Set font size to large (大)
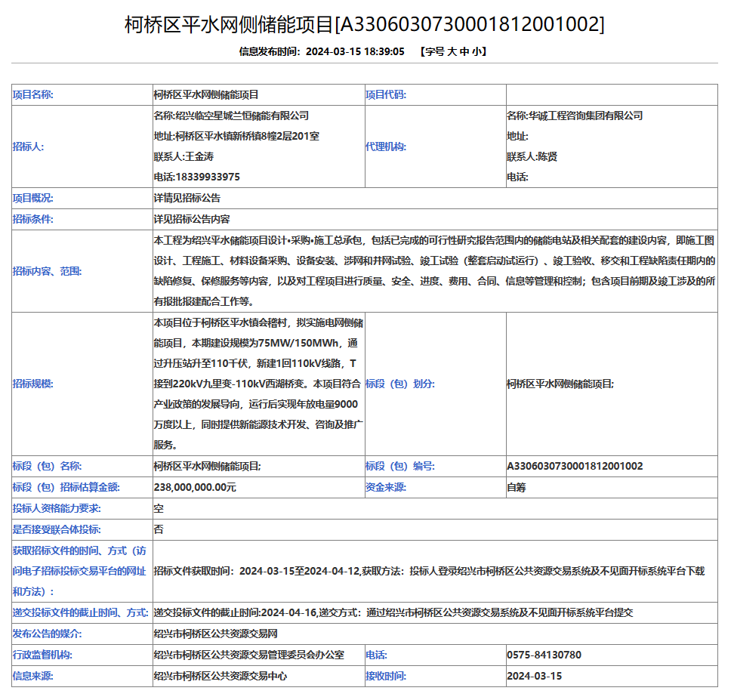This screenshot has width=731, height=700. click(x=452, y=51)
